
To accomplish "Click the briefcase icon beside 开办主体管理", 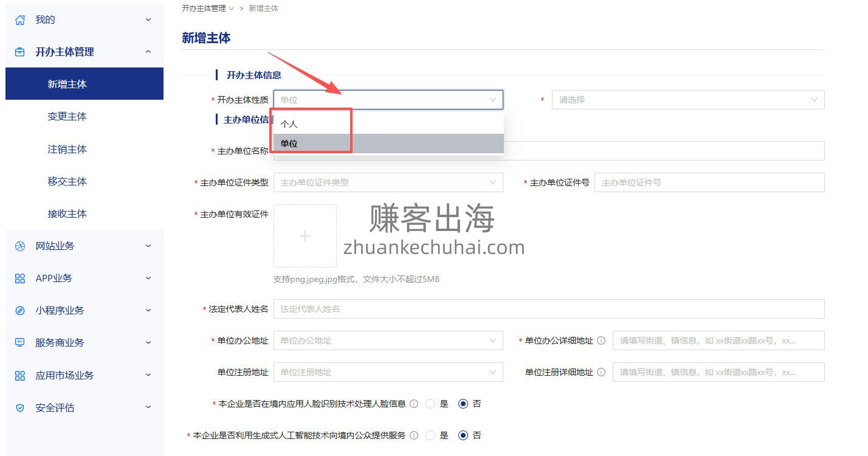I will pyautogui.click(x=20, y=52).
